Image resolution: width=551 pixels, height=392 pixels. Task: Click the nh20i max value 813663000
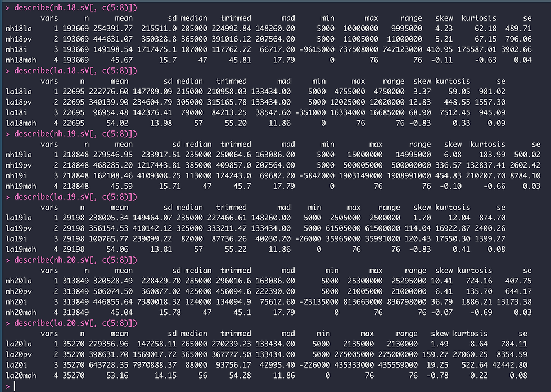tap(363, 302)
